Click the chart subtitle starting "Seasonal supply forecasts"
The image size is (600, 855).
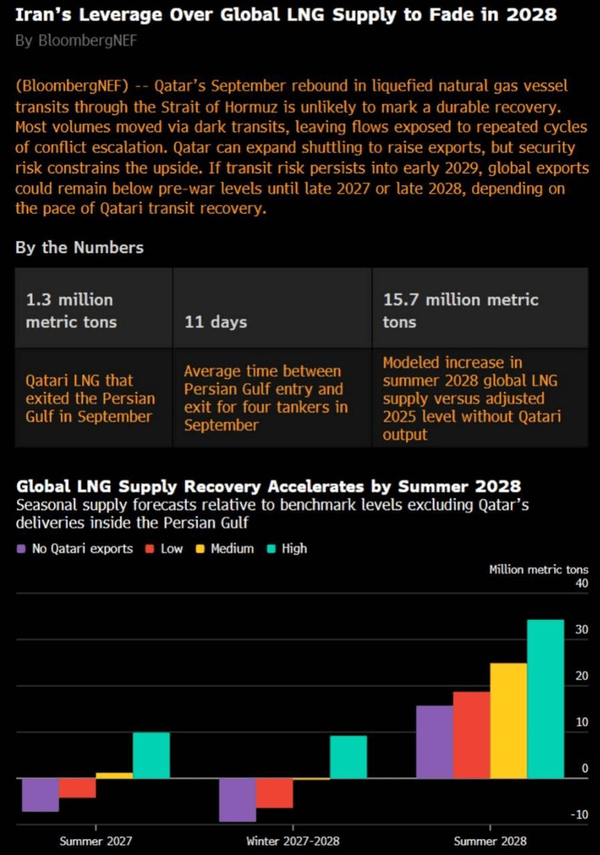(x=272, y=514)
